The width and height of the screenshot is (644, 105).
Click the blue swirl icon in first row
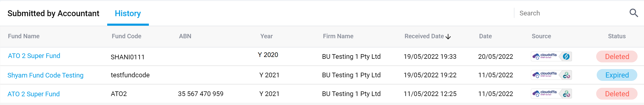tap(566, 56)
